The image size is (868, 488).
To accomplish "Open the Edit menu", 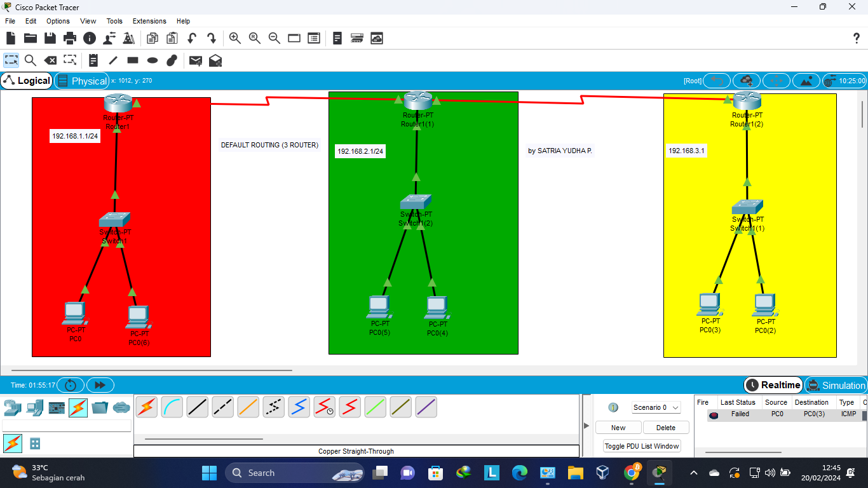I will coord(31,21).
